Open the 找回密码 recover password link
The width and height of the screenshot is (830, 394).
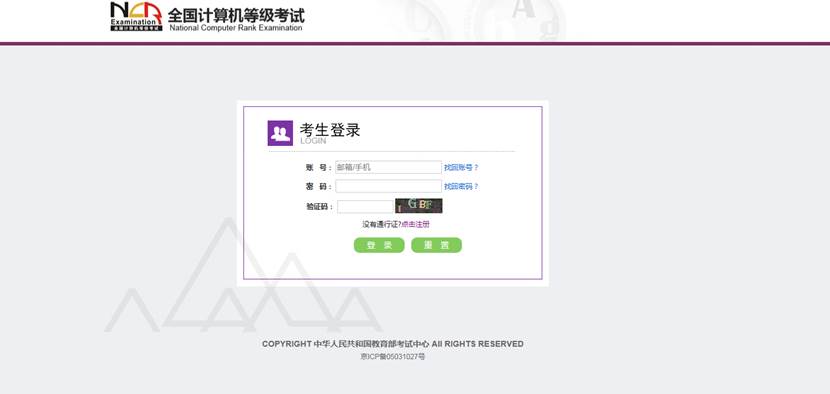pos(461,186)
